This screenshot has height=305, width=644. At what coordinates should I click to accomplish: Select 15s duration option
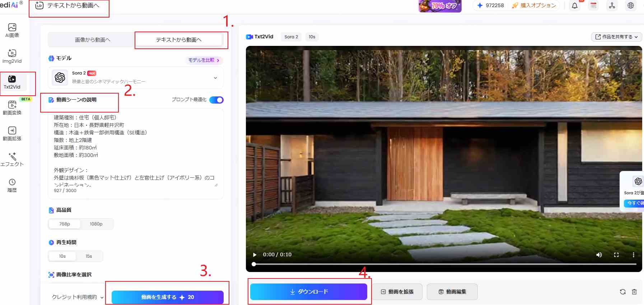pos(89,256)
